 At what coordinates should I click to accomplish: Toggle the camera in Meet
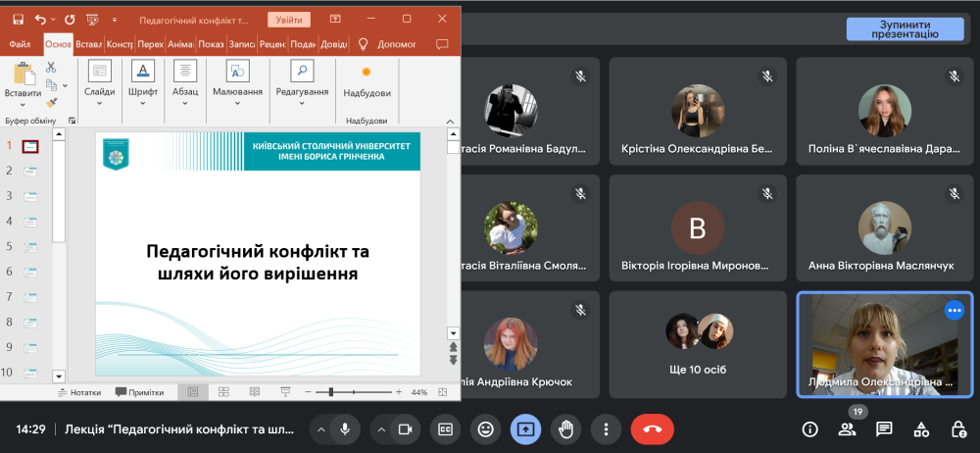pos(404,429)
